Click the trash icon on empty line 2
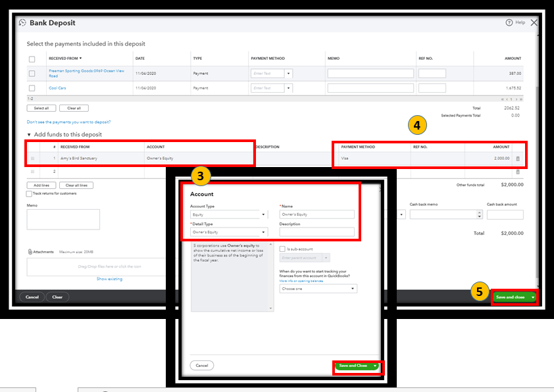Image resolution: width=554 pixels, height=392 pixels. 518,172
